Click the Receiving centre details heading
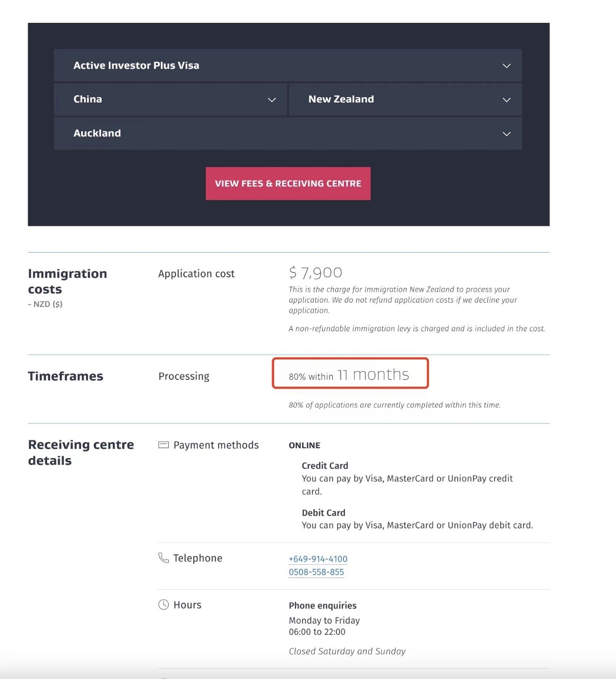The image size is (616, 679). pyautogui.click(x=81, y=453)
